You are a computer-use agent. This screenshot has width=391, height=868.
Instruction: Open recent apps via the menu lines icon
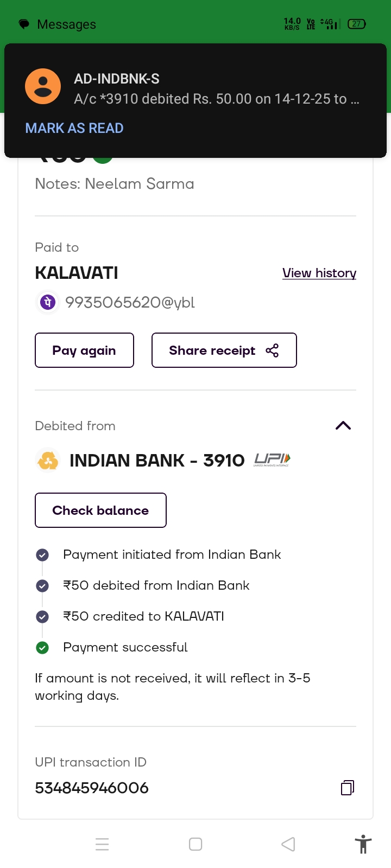click(102, 844)
